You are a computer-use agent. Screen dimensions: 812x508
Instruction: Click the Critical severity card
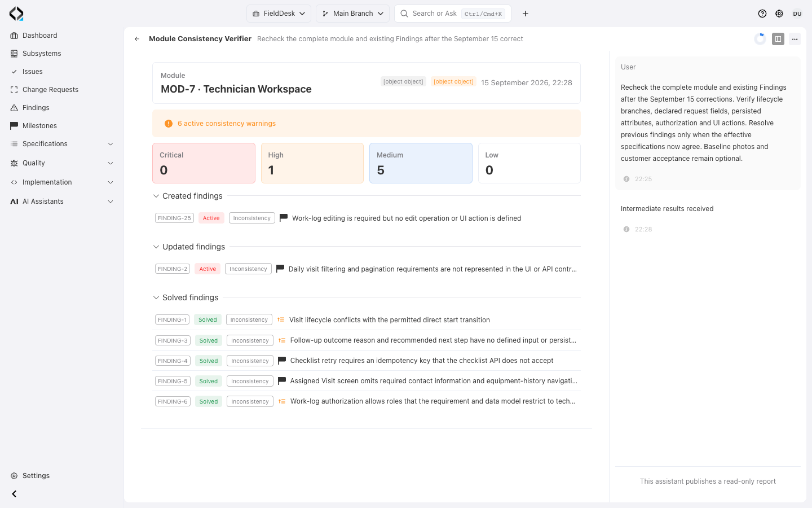[204, 163]
